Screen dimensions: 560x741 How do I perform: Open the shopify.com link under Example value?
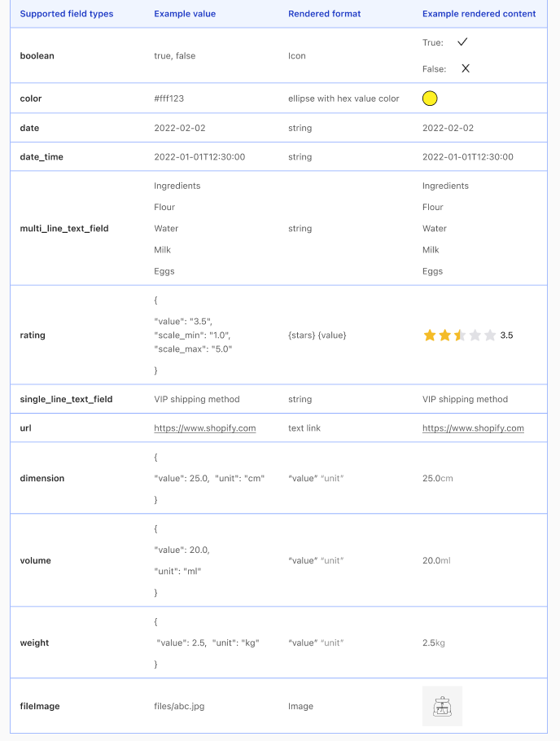coord(204,428)
